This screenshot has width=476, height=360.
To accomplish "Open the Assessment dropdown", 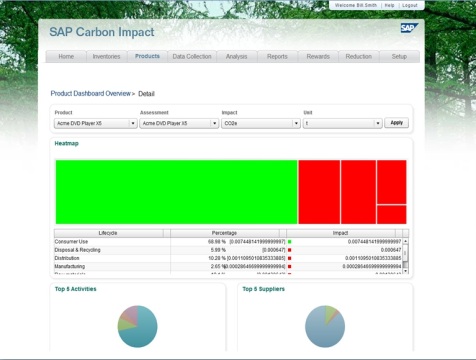I will (x=179, y=123).
